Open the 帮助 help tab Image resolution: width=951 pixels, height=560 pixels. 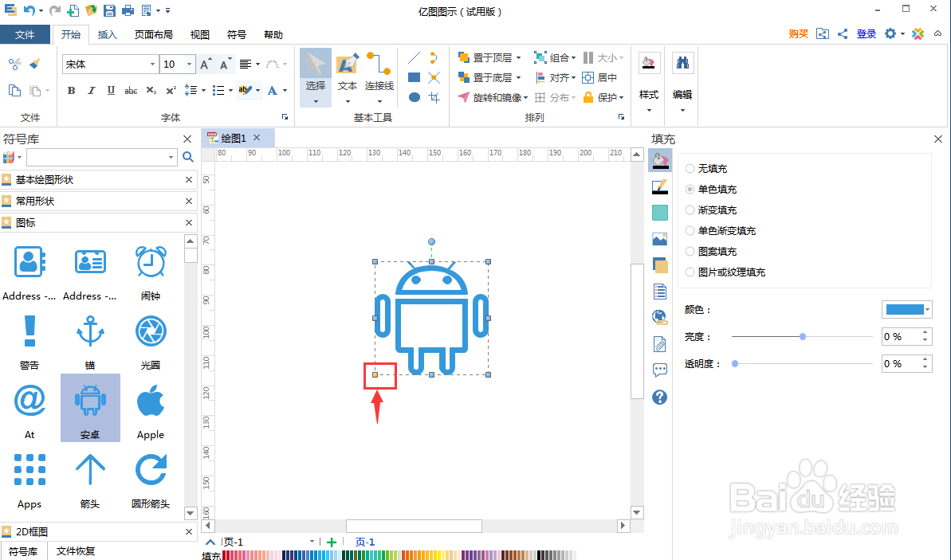(273, 34)
